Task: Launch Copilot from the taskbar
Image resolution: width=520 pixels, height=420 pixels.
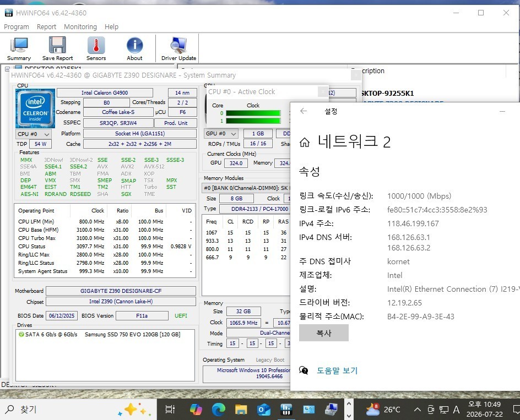Action: click(196, 410)
